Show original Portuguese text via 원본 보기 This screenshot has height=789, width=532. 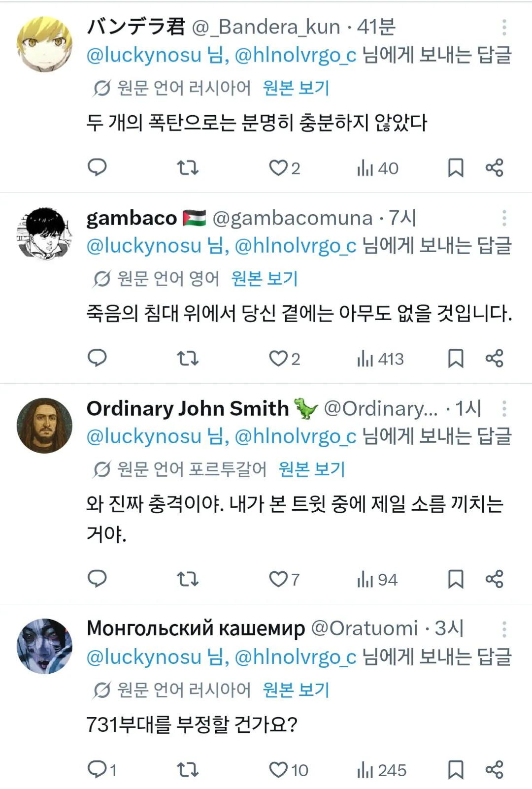[x=312, y=469]
